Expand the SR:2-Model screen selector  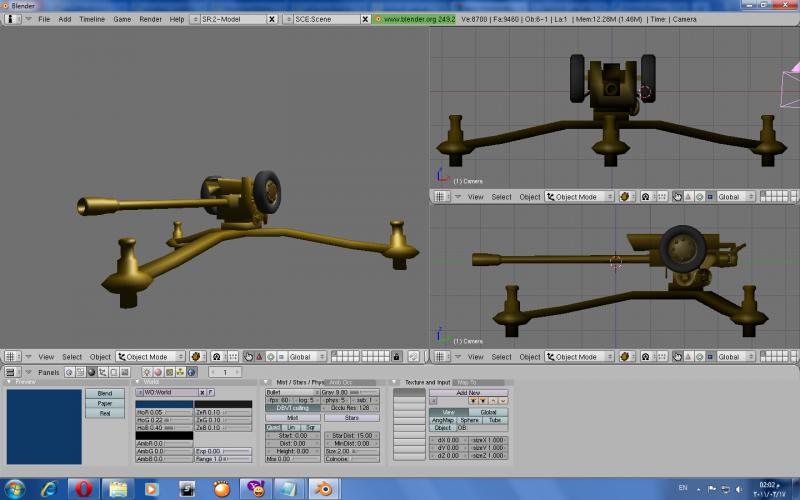[x=193, y=19]
